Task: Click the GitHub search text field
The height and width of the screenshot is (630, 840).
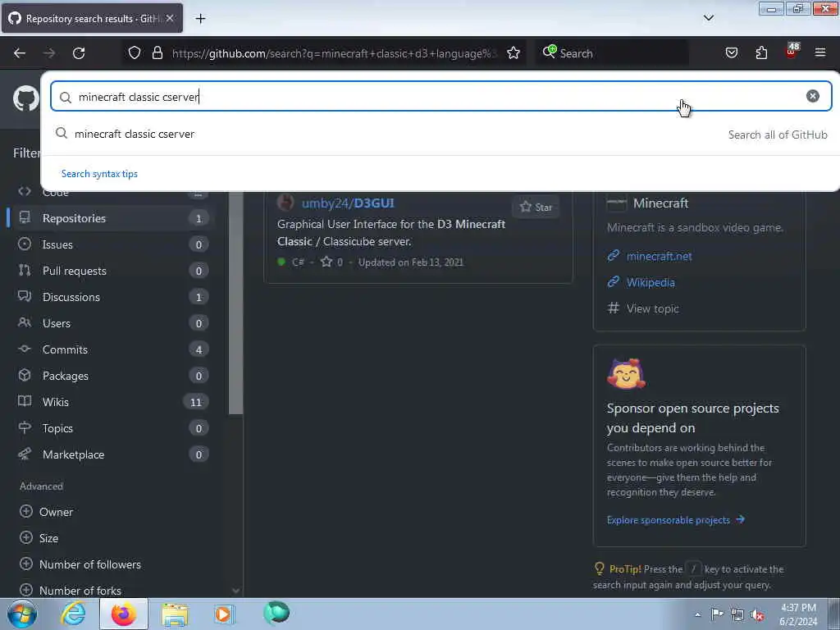Action: click(441, 97)
